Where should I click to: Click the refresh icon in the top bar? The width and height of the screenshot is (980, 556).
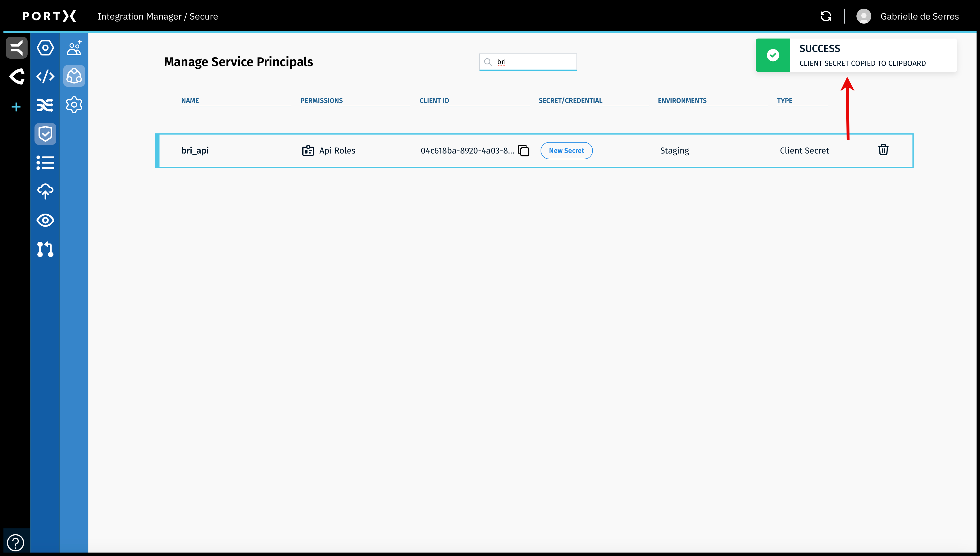[826, 16]
